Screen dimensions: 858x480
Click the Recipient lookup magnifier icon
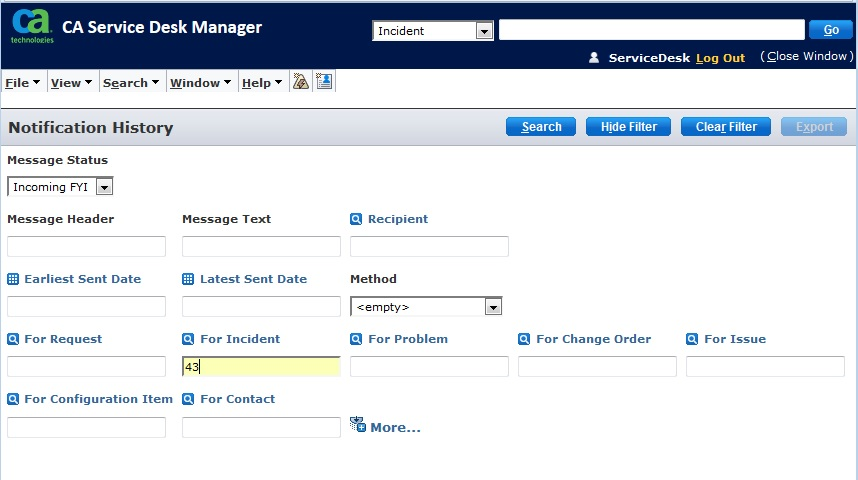click(x=356, y=219)
